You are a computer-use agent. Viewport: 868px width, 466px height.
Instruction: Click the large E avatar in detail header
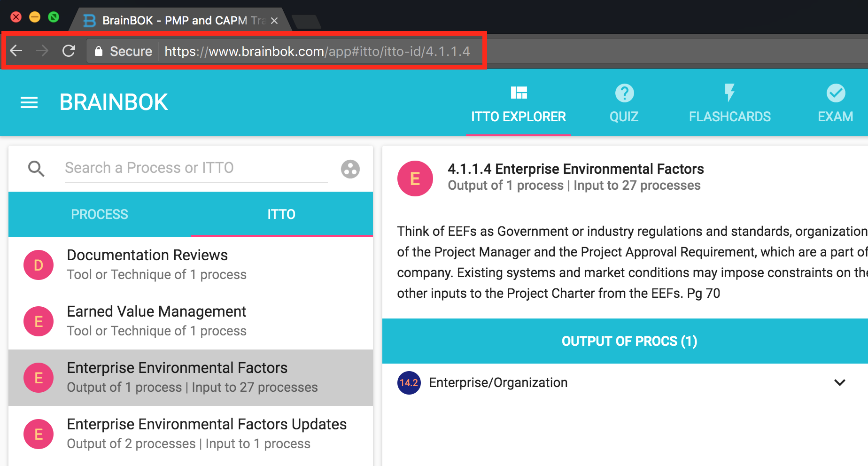pos(415,179)
